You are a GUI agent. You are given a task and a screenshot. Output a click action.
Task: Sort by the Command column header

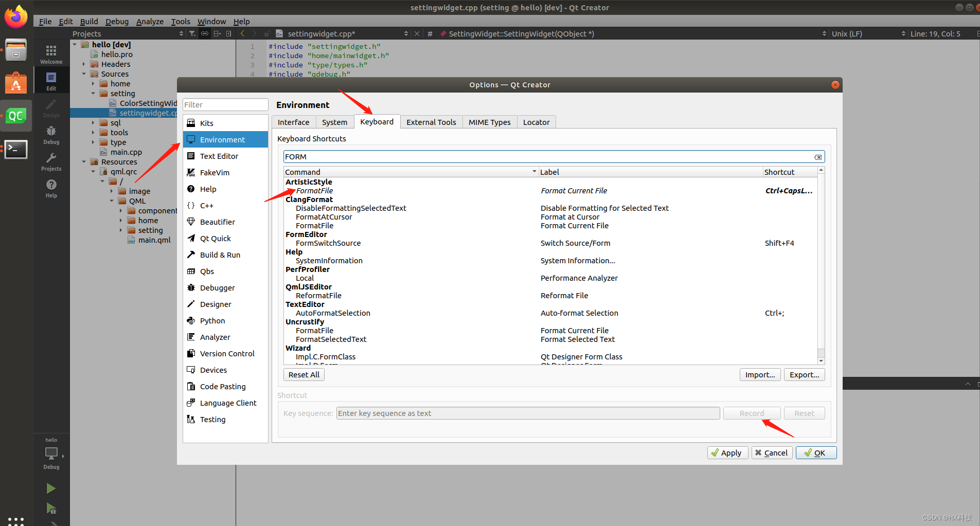coord(411,172)
